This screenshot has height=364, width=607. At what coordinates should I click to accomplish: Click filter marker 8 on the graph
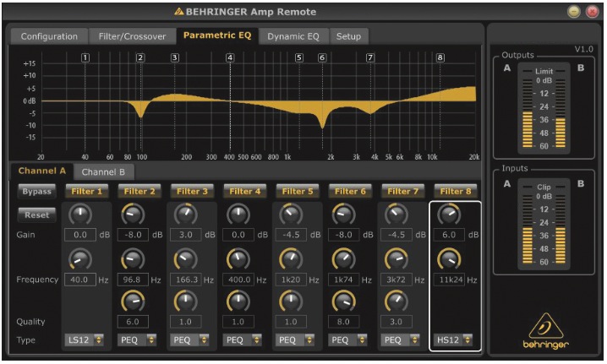(440, 57)
